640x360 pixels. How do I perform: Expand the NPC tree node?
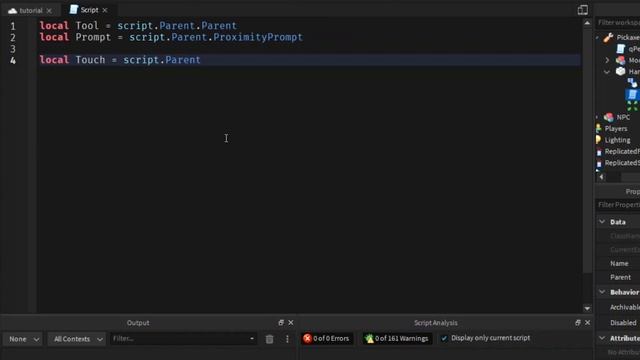598,117
